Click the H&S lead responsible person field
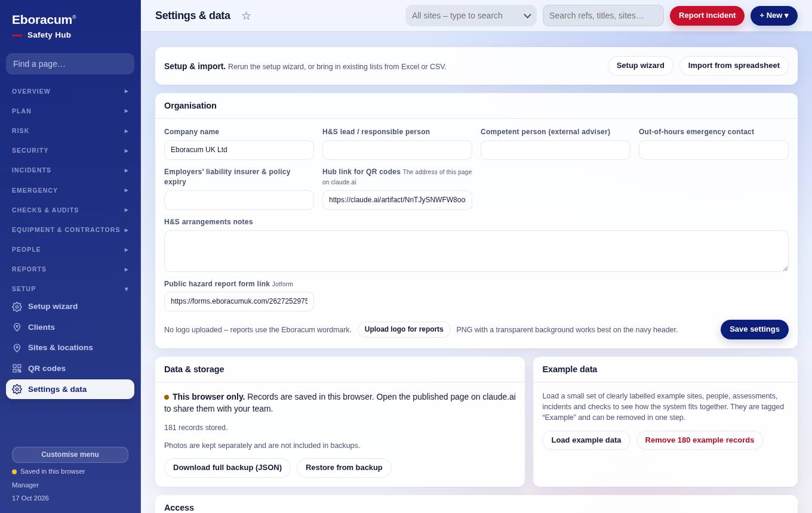This screenshot has height=513, width=812. click(397, 150)
